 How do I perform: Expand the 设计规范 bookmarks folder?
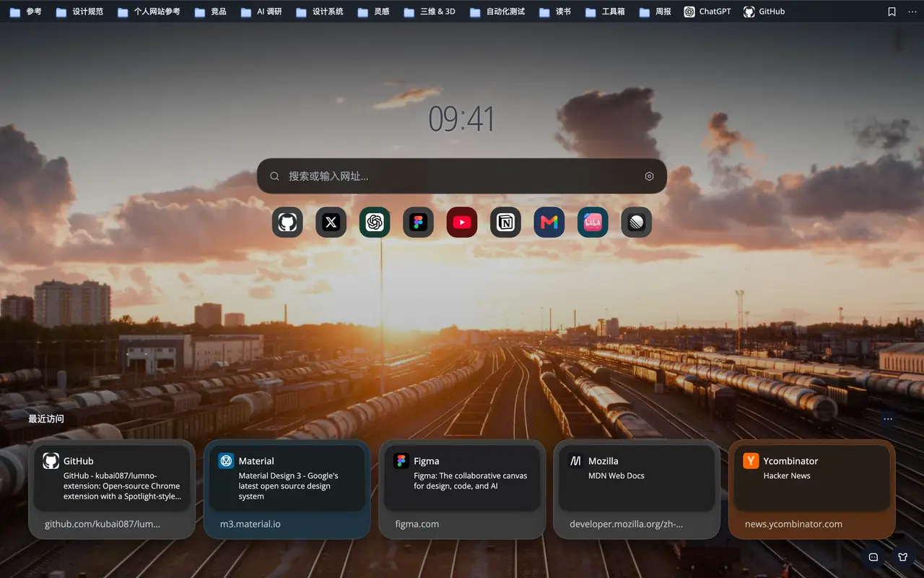(79, 12)
